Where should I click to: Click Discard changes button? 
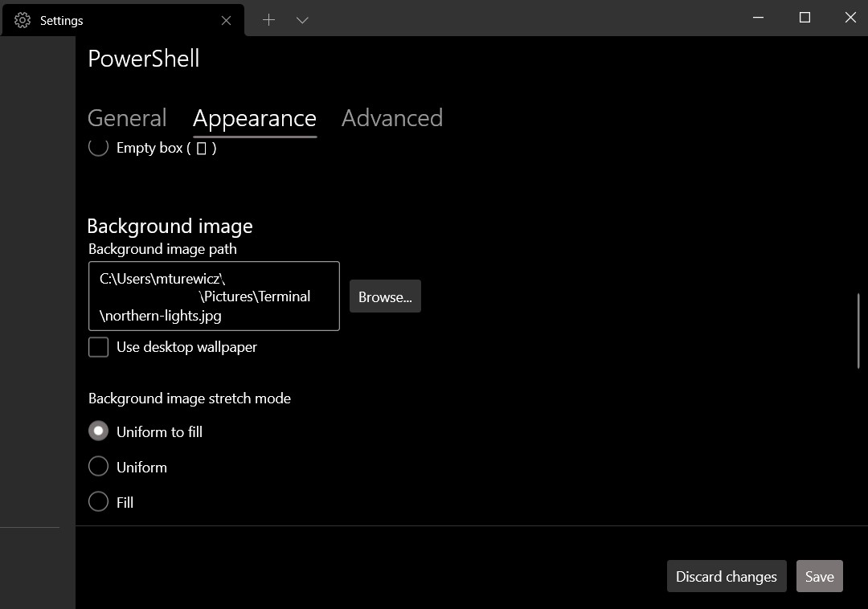point(727,576)
